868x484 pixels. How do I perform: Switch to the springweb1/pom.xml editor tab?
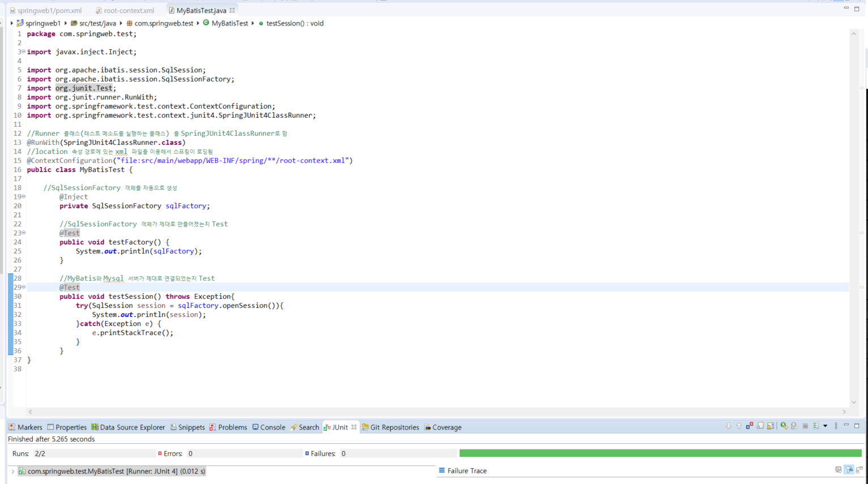tap(45, 10)
